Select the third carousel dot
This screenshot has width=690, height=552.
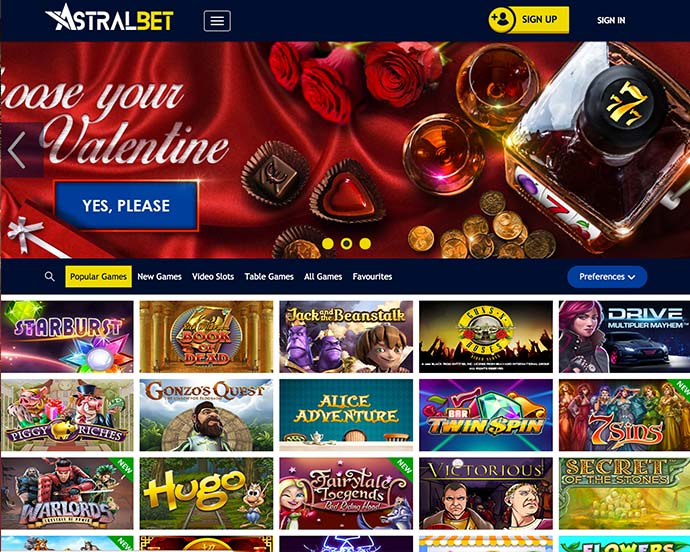365,243
